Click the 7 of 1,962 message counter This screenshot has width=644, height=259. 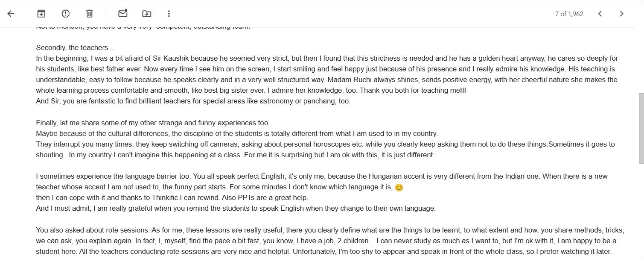coord(569,14)
